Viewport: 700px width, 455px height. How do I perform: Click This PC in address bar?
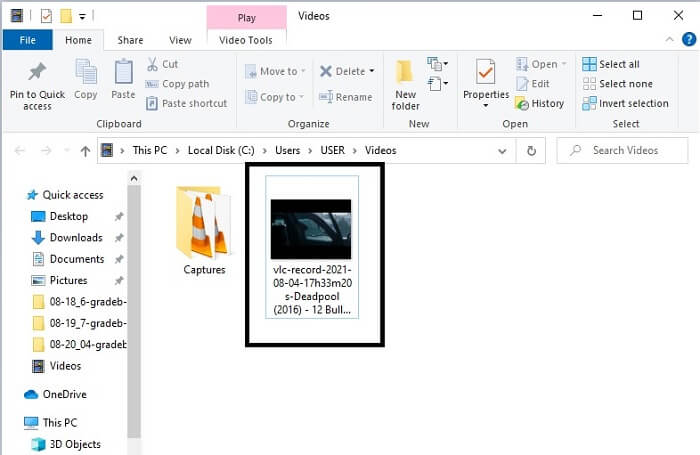click(150, 150)
